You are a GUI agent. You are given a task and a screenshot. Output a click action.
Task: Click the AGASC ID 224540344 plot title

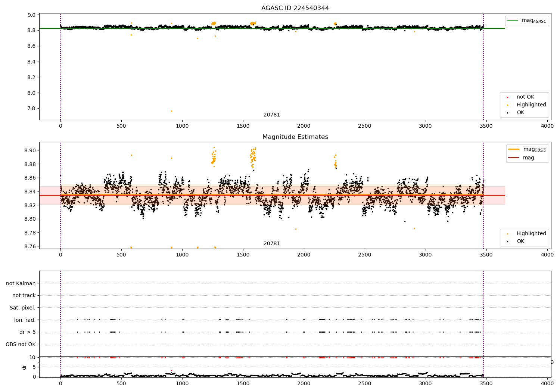295,8
